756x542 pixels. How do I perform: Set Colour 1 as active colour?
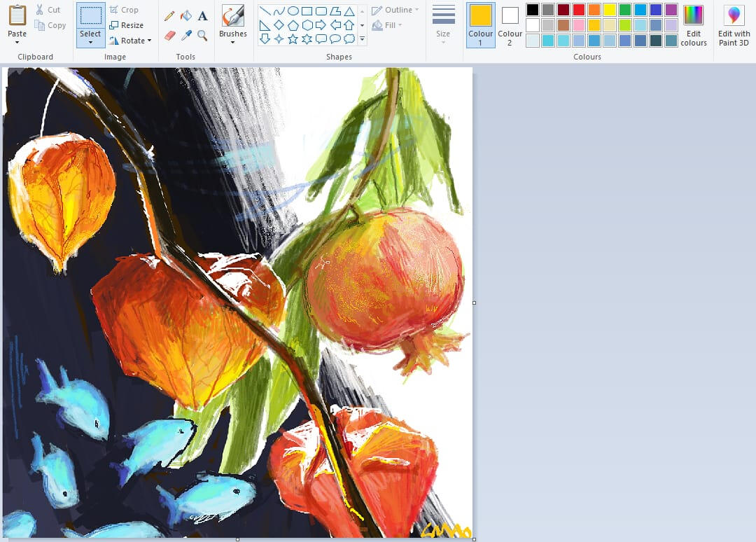point(480,25)
